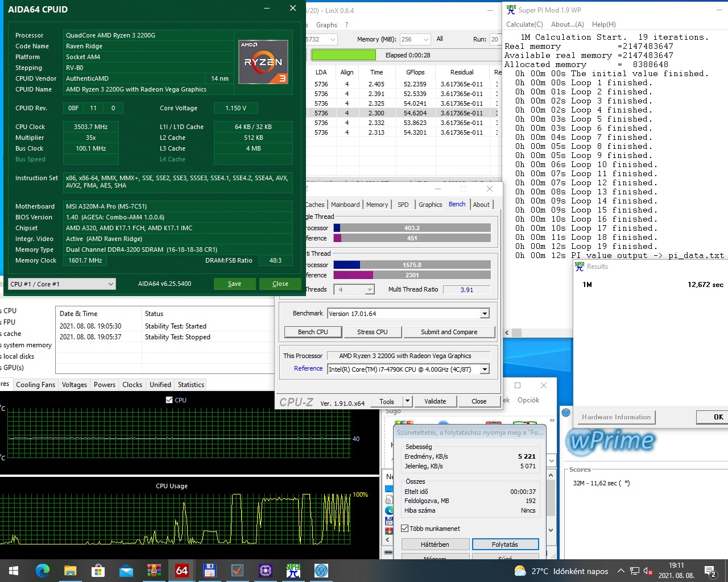Open the notification center icon
Viewport: 728px width, 582px height.
[710, 571]
